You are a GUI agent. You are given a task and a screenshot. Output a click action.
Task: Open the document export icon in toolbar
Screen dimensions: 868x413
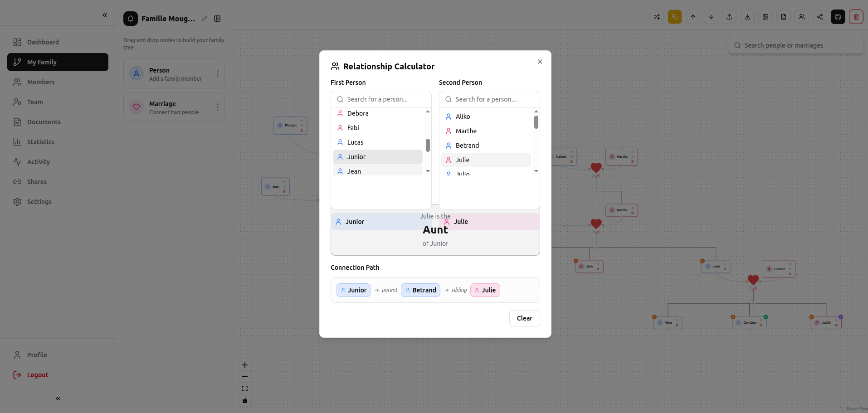pos(784,17)
